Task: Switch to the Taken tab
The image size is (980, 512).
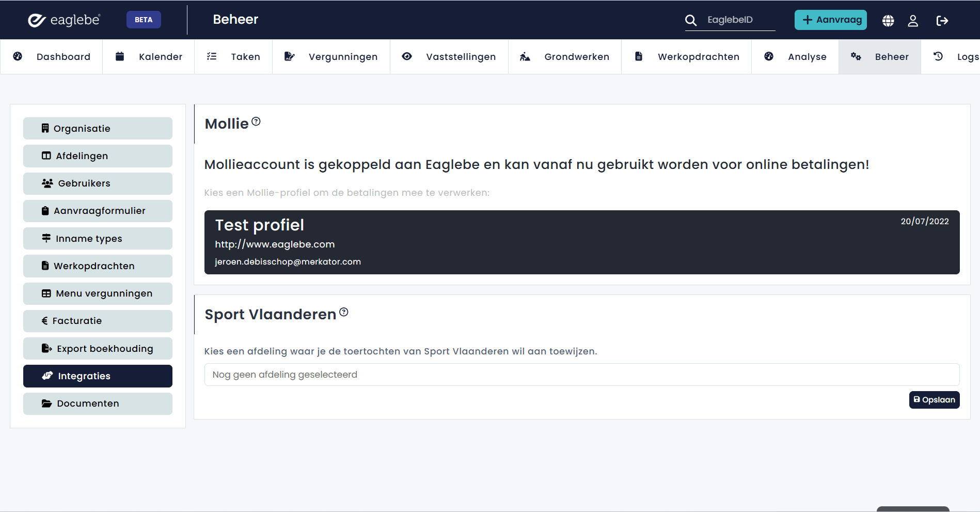Action: (233, 57)
